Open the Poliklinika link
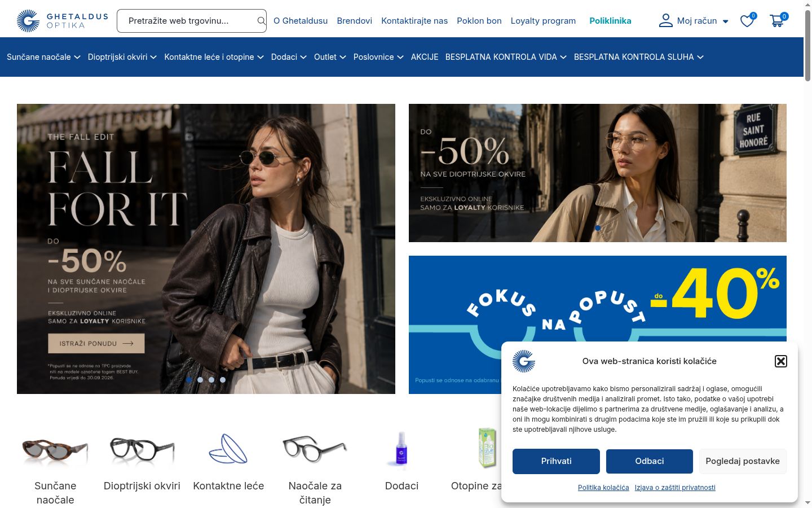 [610, 21]
